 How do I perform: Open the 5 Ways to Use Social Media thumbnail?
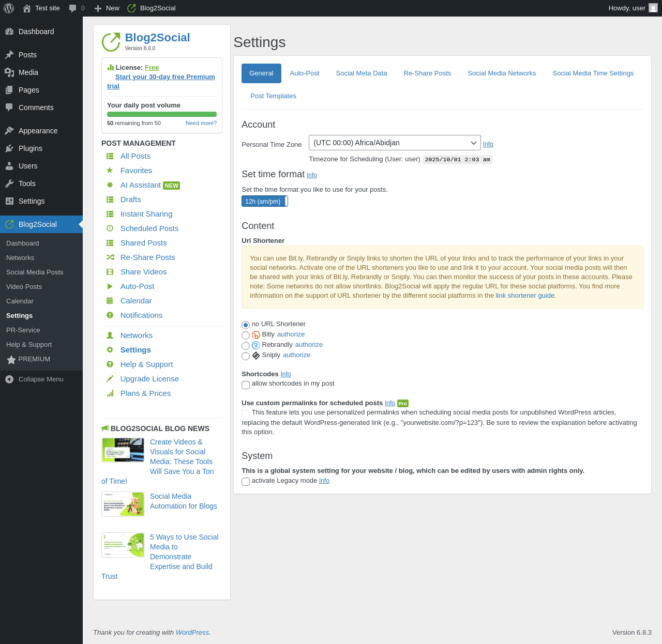click(x=123, y=545)
